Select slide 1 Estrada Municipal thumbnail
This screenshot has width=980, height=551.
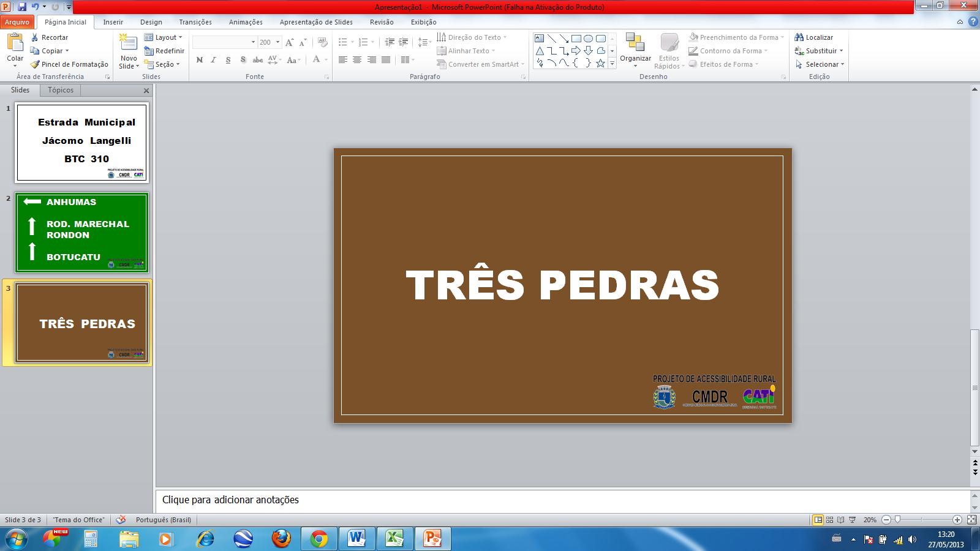point(82,143)
